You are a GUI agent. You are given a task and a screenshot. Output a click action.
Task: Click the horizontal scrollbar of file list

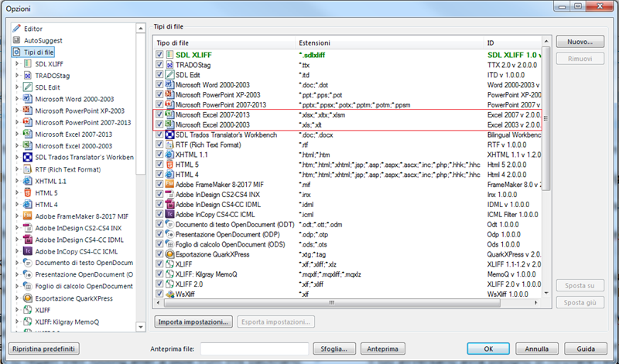(x=332, y=303)
